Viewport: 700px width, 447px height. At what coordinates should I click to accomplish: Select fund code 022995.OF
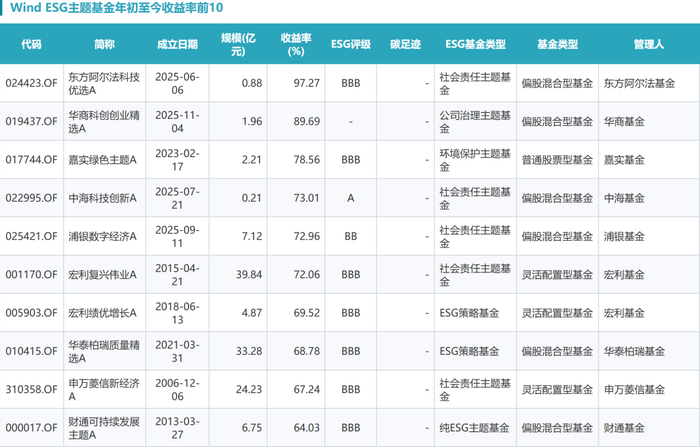[x=31, y=198]
